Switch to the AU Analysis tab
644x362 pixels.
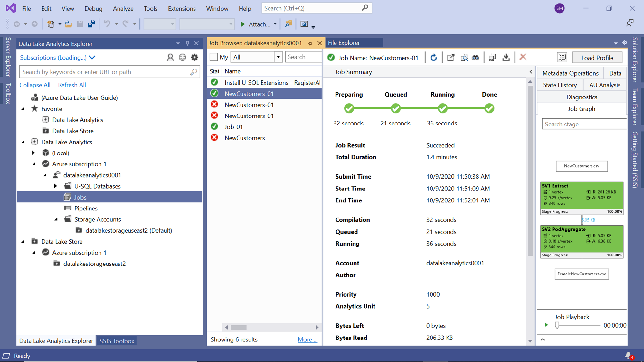[604, 85]
